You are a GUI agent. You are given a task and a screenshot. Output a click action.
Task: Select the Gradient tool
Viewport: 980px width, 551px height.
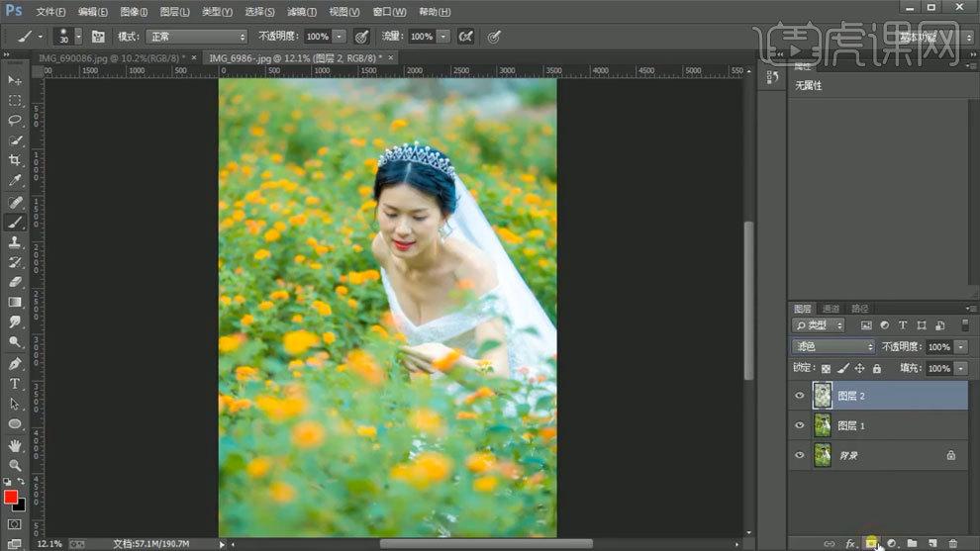click(15, 302)
